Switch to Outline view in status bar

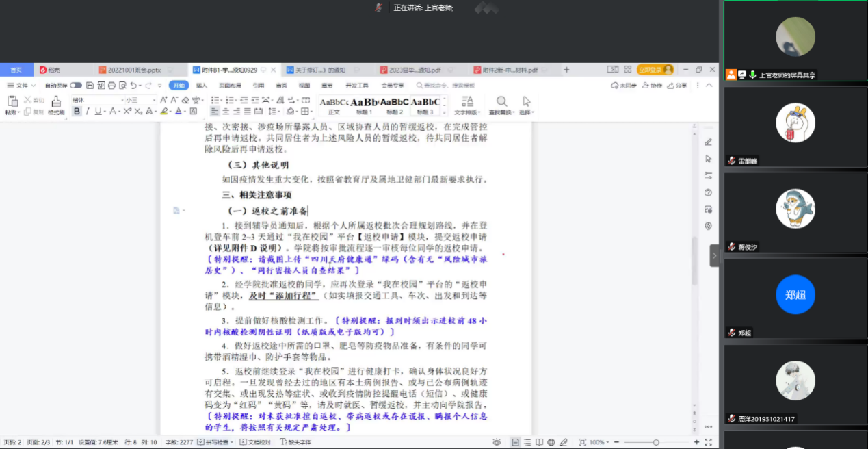pyautogui.click(x=527, y=442)
